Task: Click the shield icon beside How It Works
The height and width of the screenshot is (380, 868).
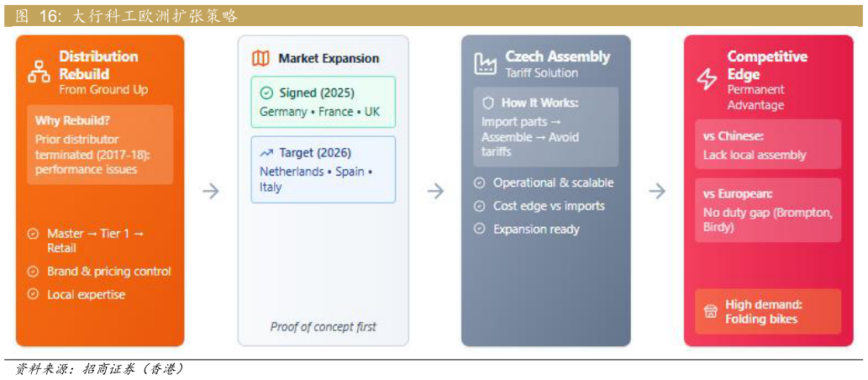Action: pyautogui.click(x=488, y=103)
